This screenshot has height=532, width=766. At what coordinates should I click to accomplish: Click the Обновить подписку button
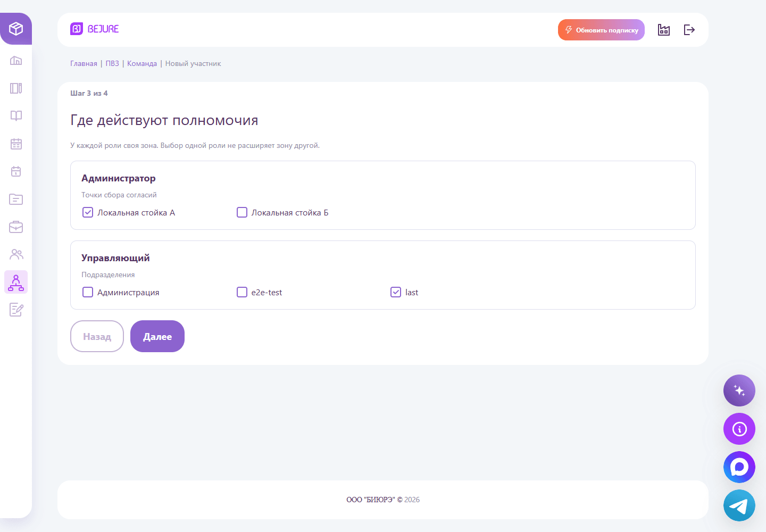(601, 30)
